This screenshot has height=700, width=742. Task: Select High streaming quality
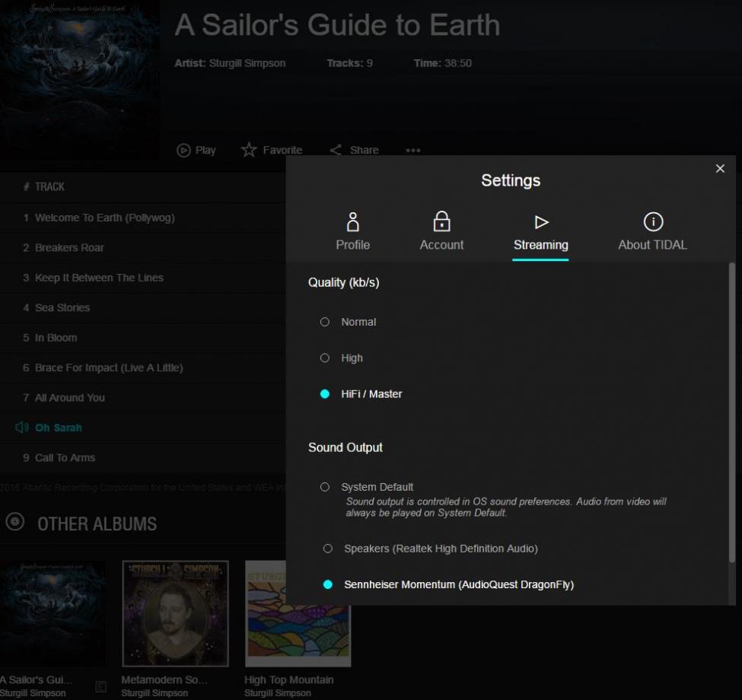coord(325,358)
